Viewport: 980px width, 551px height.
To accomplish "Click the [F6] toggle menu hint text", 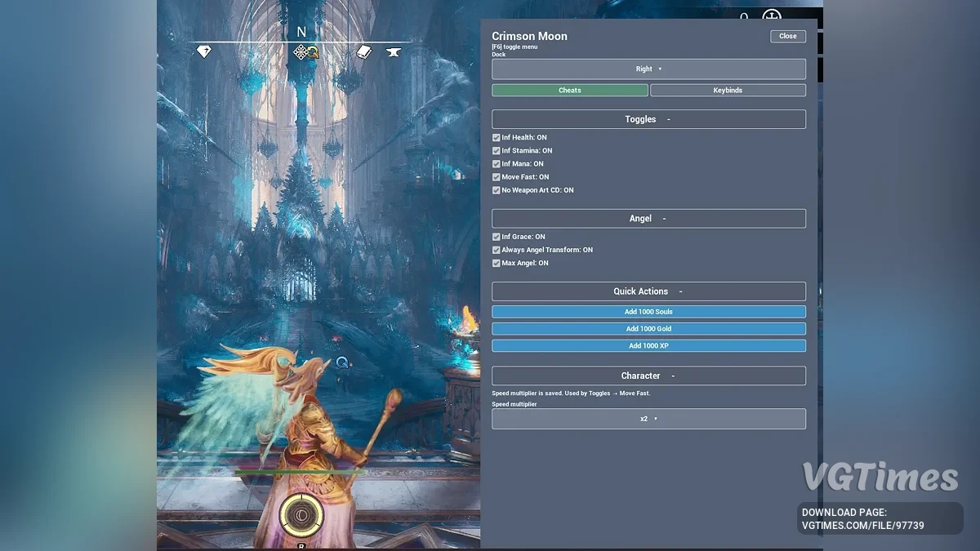I will [514, 47].
